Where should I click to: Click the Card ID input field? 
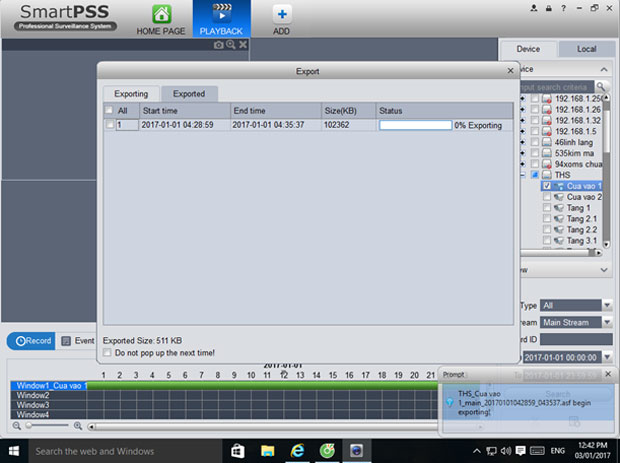[576, 339]
